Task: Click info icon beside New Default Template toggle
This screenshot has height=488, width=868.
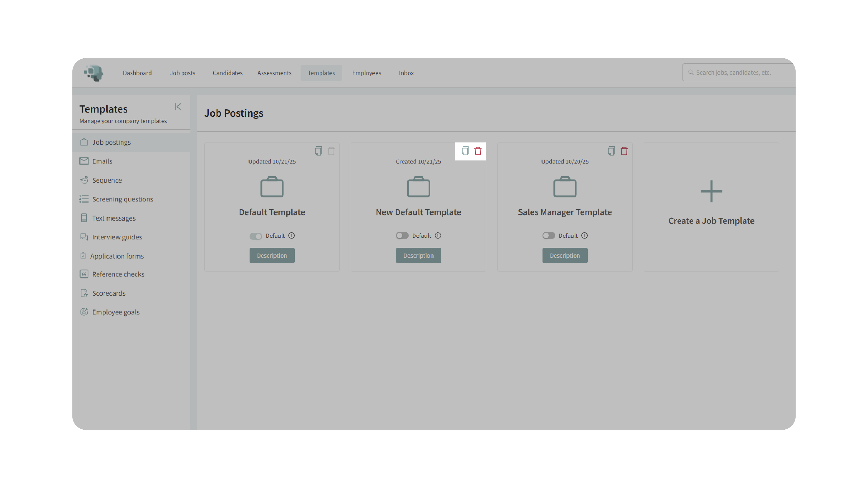Action: pos(438,235)
